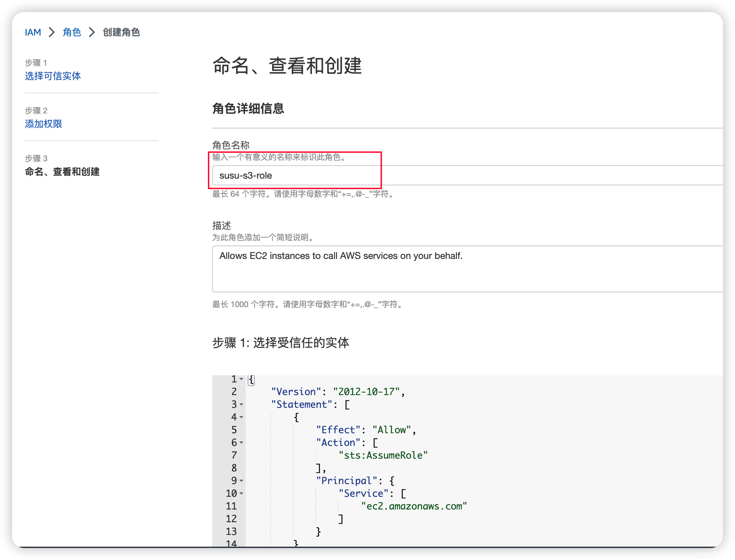Open step 2 link 添加权限

[43, 124]
